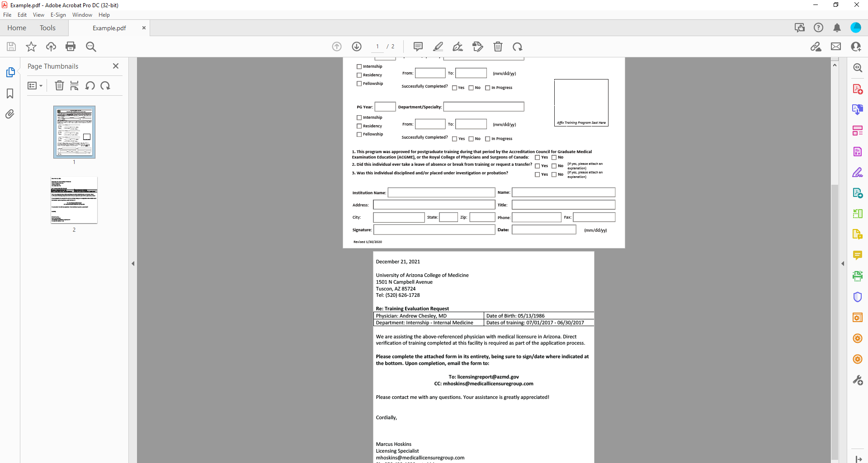Image resolution: width=868 pixels, height=463 pixels.
Task: Check Yes for ACGME program approval question
Action: tap(538, 157)
